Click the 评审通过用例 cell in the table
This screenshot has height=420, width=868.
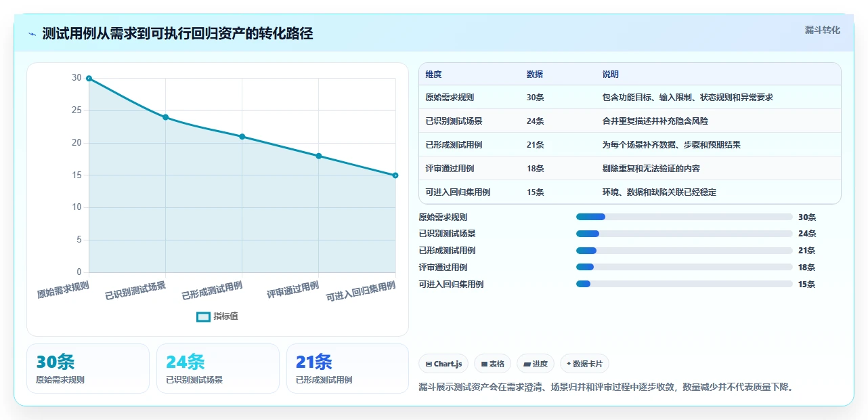coord(450,169)
